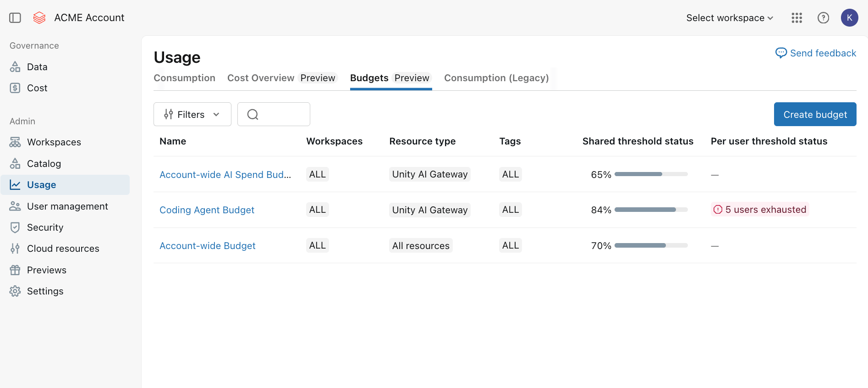Screen dimensions: 868x388
Task: Expand the Select workspace dropdown
Action: point(730,18)
